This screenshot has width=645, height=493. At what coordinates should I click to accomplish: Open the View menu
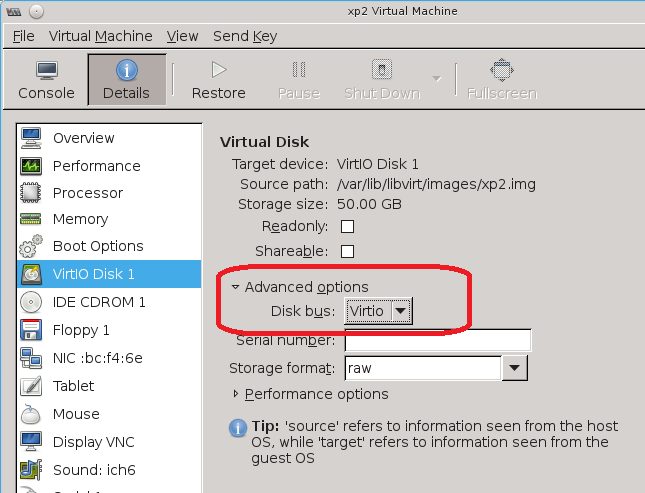182,36
